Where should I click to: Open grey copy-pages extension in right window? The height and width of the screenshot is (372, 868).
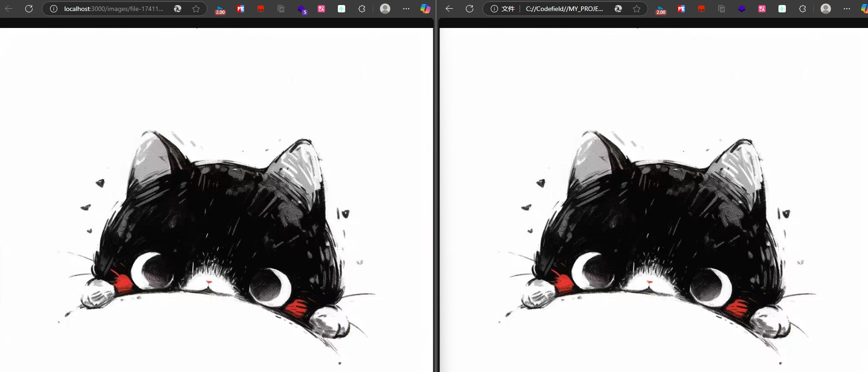722,9
